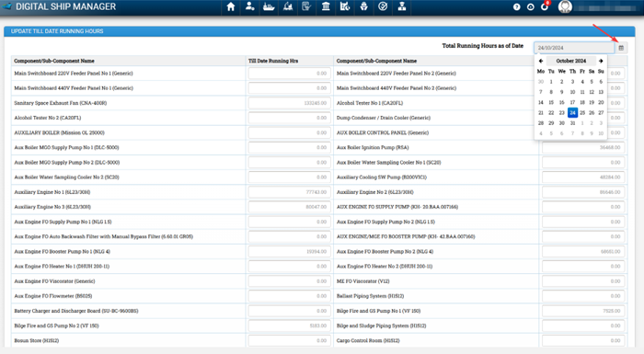Select October 31 in the calendar
The width and height of the screenshot is (644, 354).
pyautogui.click(x=572, y=123)
